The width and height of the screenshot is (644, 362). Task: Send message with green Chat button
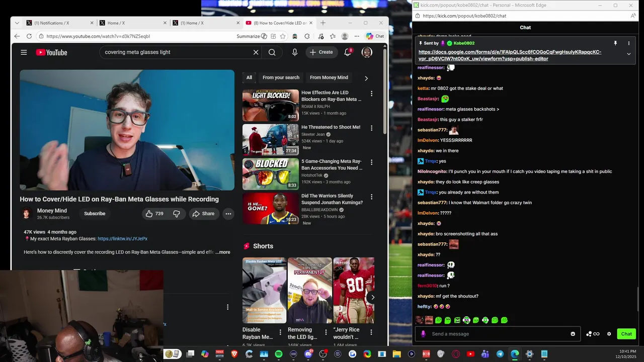click(626, 334)
